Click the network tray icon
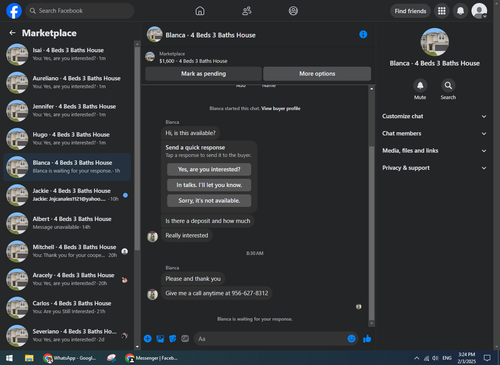Viewport: 500px width, 365px height. point(426,358)
